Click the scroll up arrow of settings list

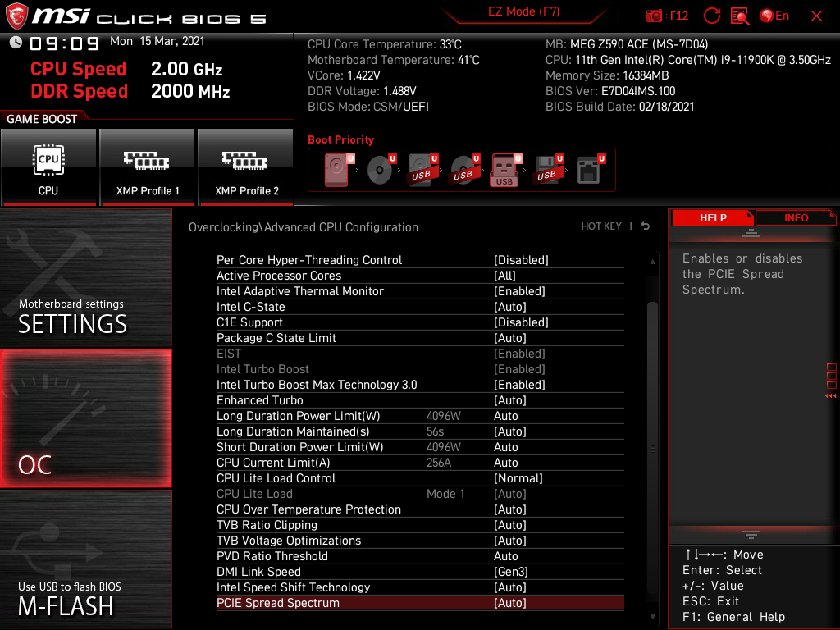click(x=652, y=262)
